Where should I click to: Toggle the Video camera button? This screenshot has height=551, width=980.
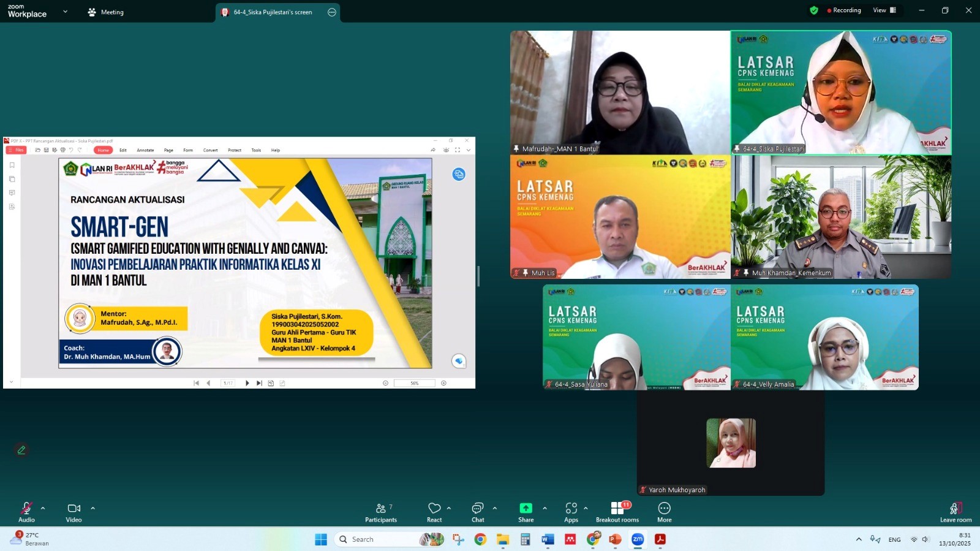[73, 509]
